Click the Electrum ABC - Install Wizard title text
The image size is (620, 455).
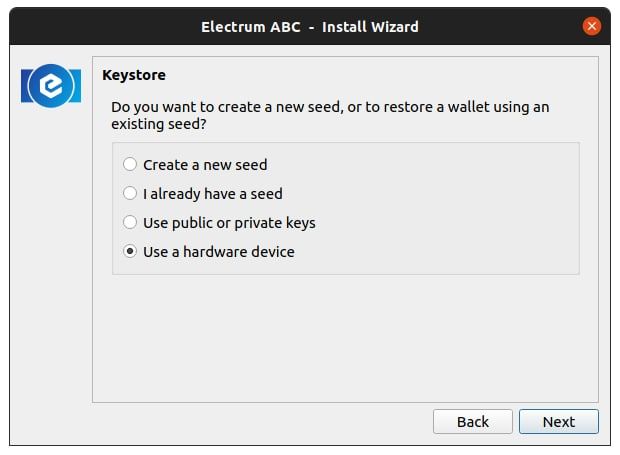pos(309,26)
